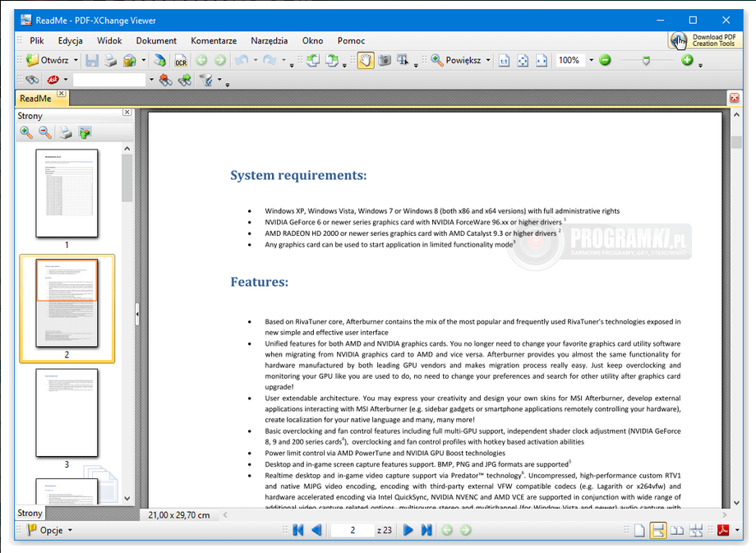The width and height of the screenshot is (756, 553).
Task: Zoom out thumbnails in Strony panel
Action: tap(45, 132)
